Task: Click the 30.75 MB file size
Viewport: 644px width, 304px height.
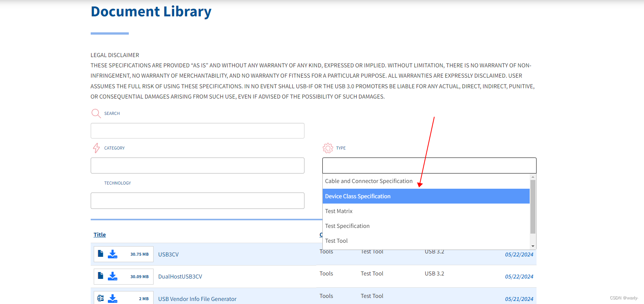Action: click(x=139, y=254)
